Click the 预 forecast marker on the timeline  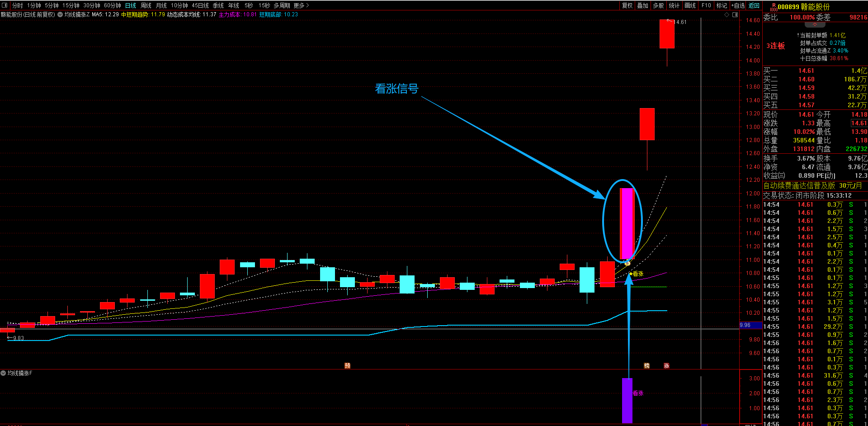coord(347,365)
